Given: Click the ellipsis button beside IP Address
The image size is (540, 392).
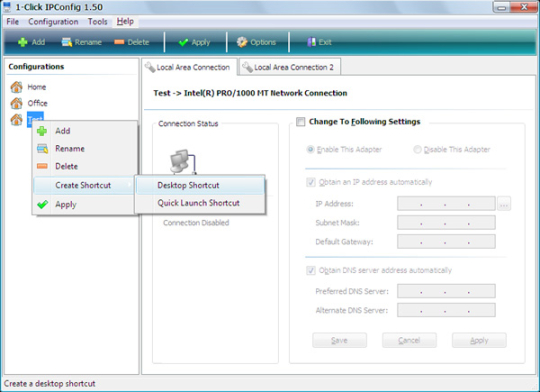Looking at the screenshot, I should (x=504, y=204).
